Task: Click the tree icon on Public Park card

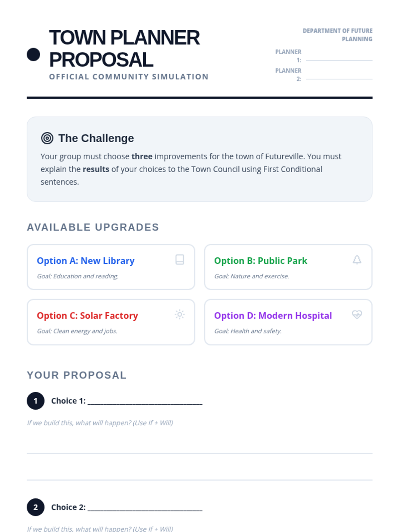Action: pos(357,259)
